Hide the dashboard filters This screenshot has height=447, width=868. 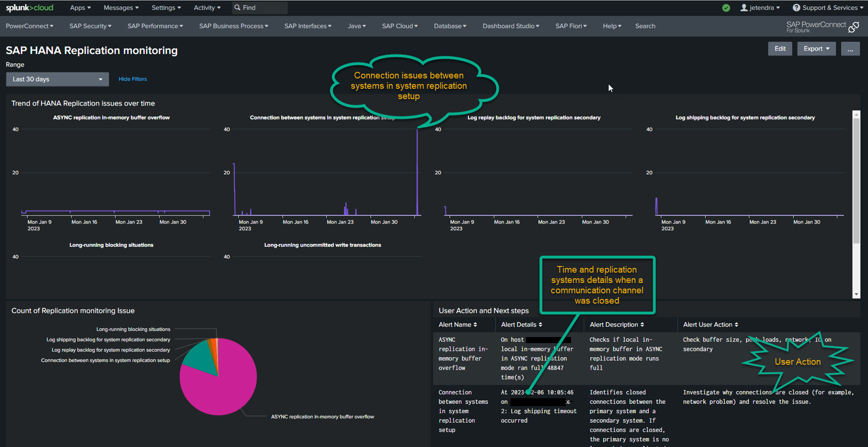pos(132,79)
